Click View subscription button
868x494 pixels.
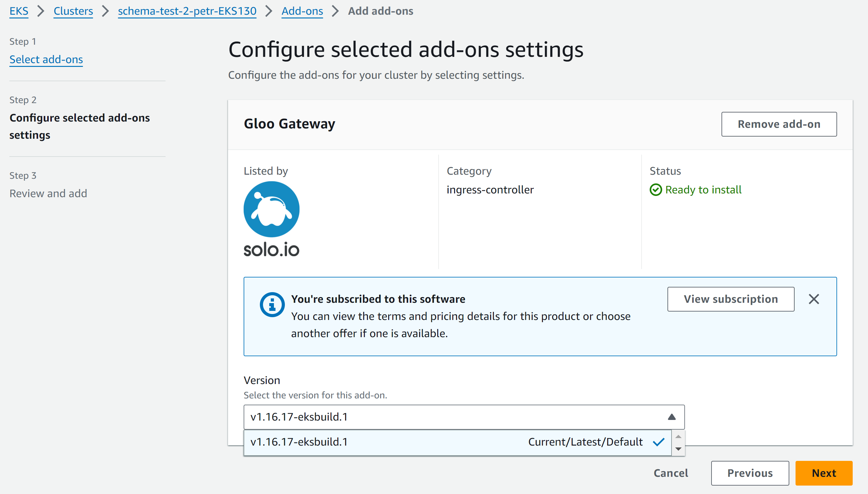[731, 299]
